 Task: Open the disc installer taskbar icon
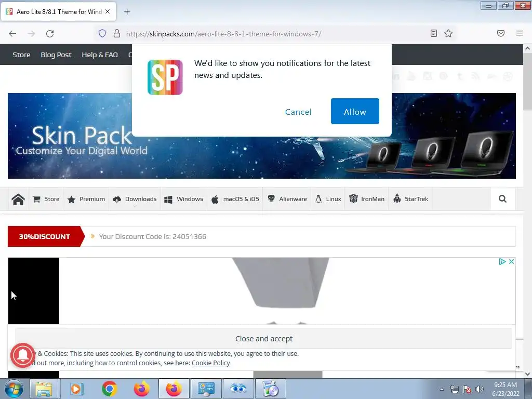click(x=270, y=389)
